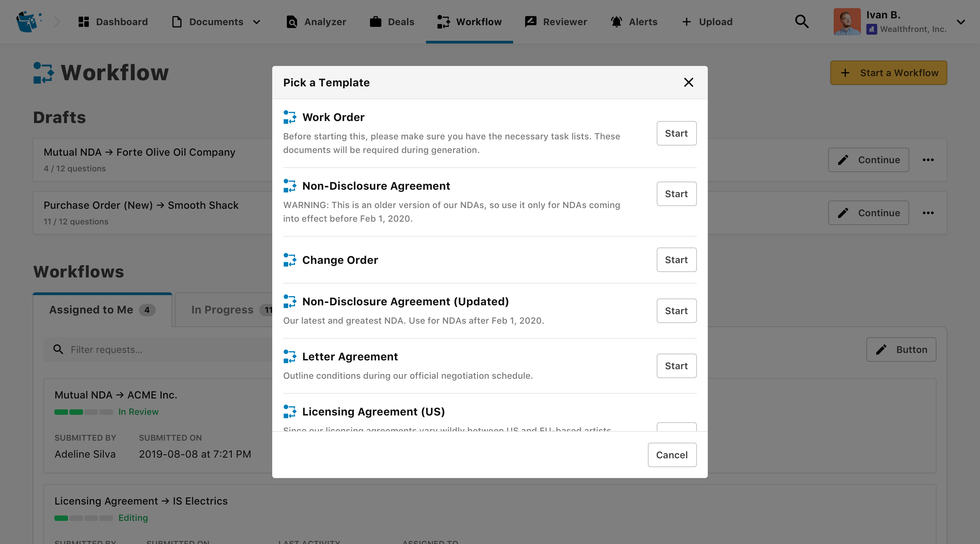Start the Work Order template

(676, 133)
